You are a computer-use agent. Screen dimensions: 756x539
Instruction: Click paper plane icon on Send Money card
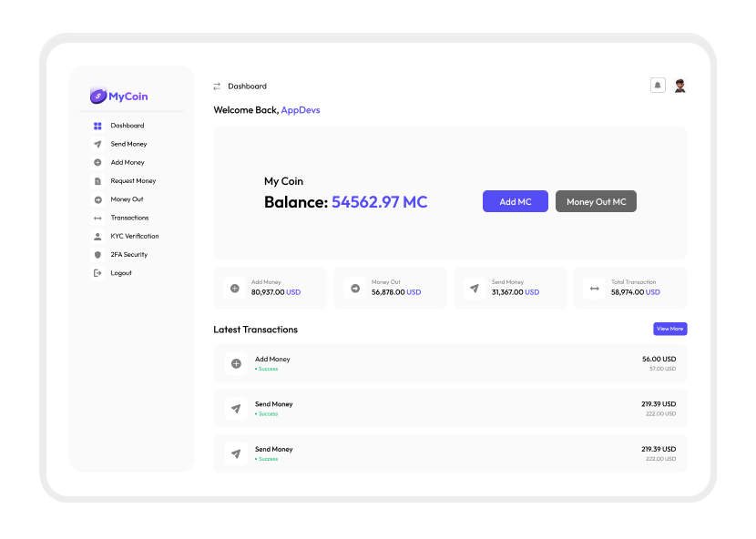click(x=475, y=289)
